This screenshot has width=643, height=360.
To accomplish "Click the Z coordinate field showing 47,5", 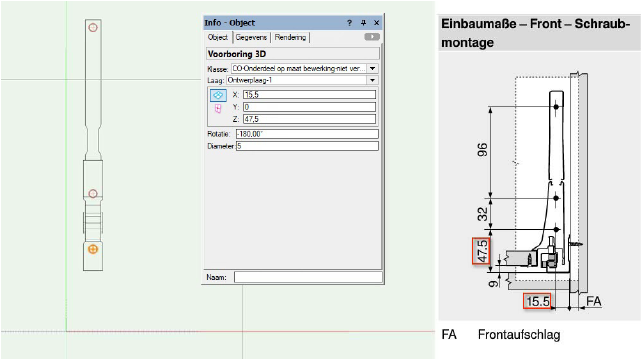I will coord(309,119).
